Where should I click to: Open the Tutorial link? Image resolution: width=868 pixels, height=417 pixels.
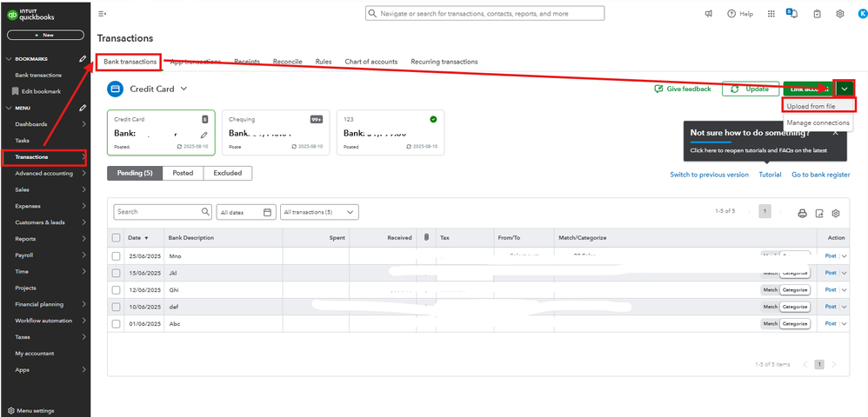(770, 175)
